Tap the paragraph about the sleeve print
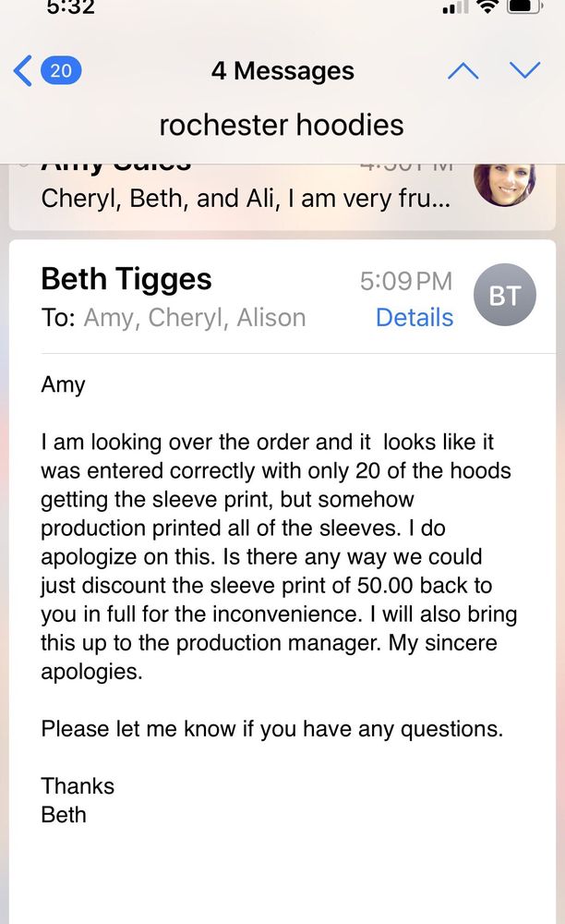Viewport: 565px width, 924px height. click(278, 556)
